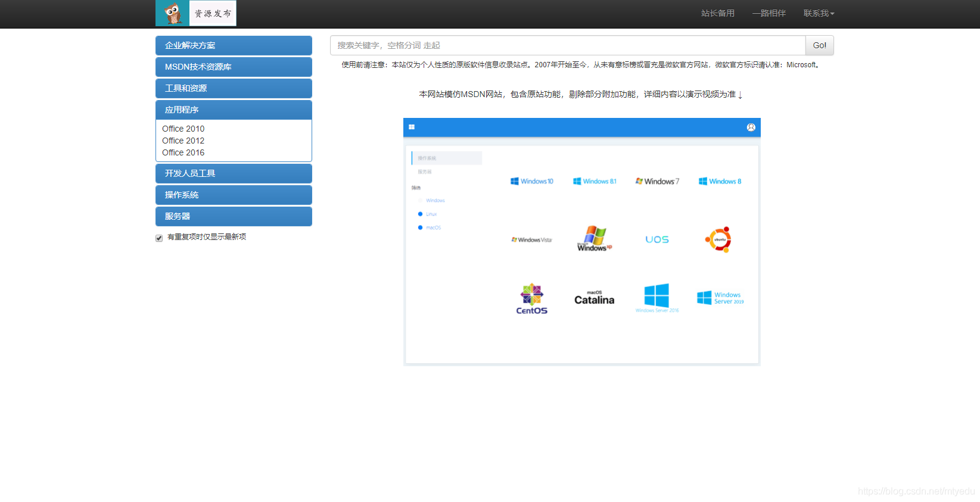
Task: Select Office 2012 in the application list
Action: [183, 141]
